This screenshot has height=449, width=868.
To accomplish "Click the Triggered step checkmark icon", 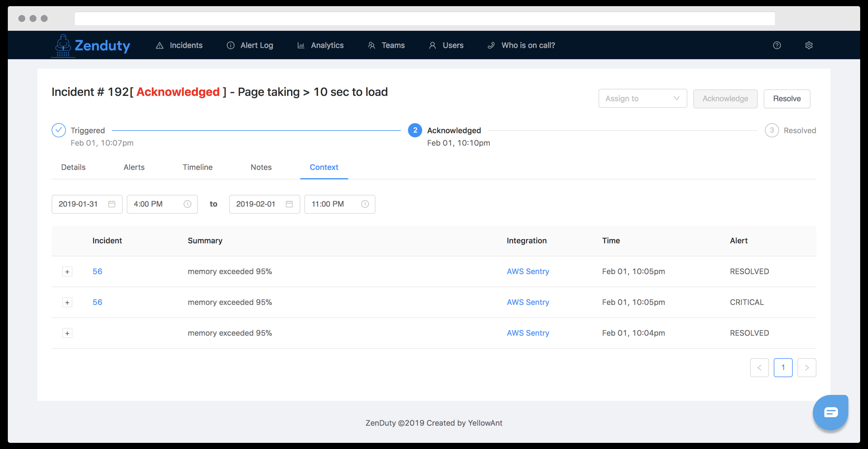I will click(x=59, y=130).
